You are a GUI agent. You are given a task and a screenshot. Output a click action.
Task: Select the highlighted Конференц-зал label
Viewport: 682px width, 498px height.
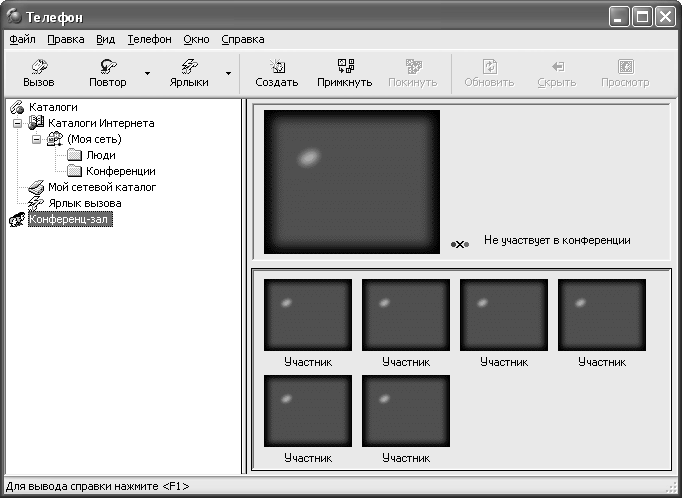pos(70,219)
